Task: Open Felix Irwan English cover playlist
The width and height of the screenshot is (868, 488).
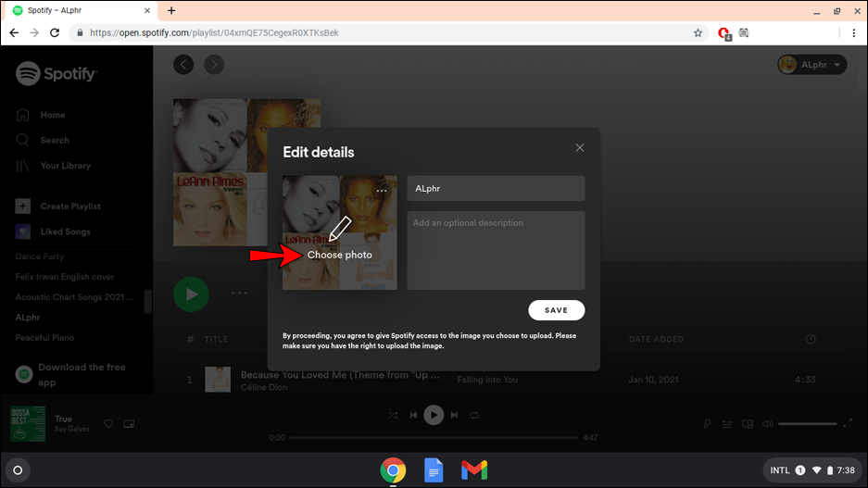Action: 64,277
